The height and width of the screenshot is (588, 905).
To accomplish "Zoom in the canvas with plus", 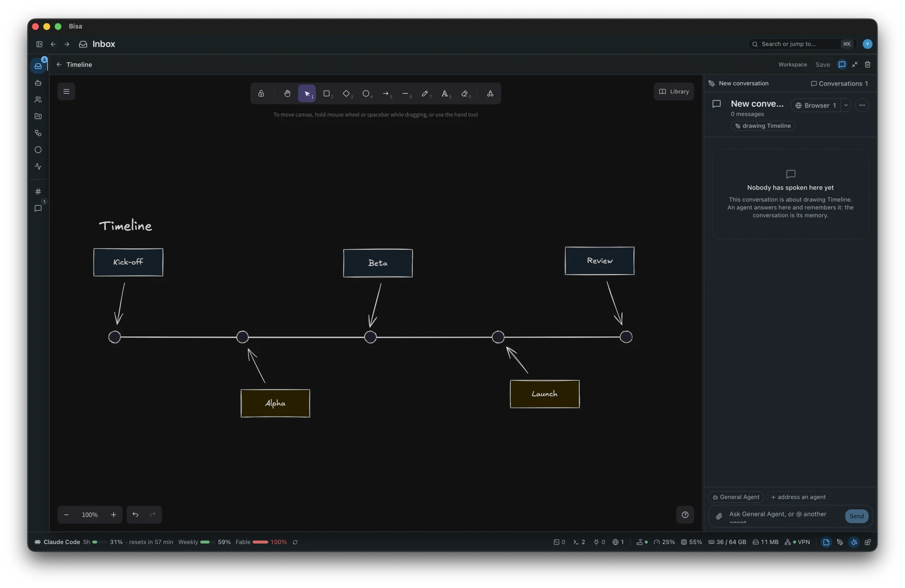I will pos(114,515).
